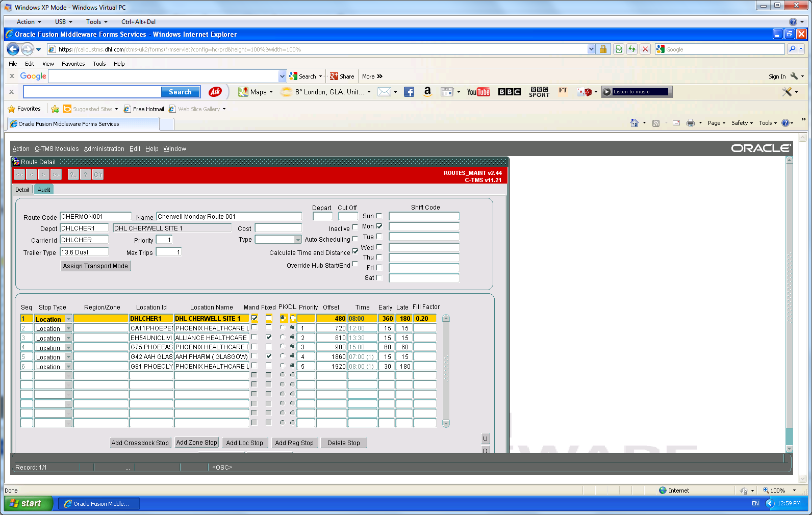Click the Assign Transport Mode button
Image resolution: width=812 pixels, height=515 pixels.
click(x=95, y=266)
